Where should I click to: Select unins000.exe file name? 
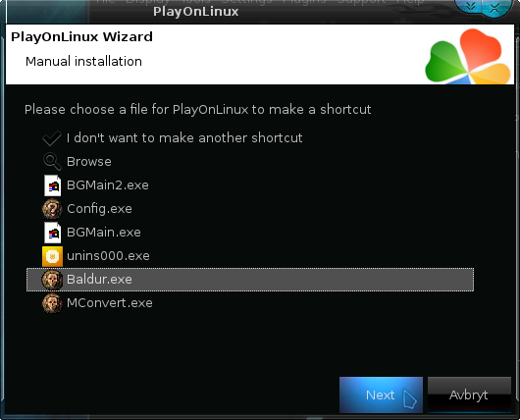[x=108, y=256]
